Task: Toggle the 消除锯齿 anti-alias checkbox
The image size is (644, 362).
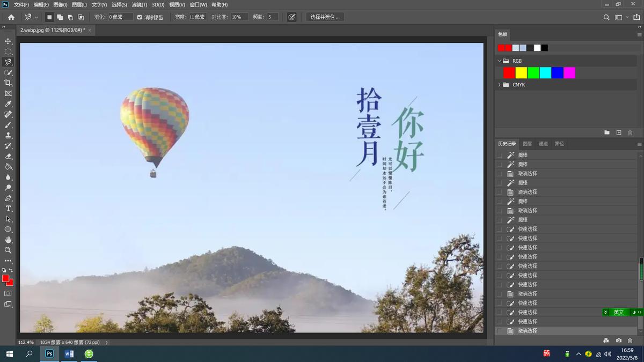Action: pyautogui.click(x=140, y=17)
